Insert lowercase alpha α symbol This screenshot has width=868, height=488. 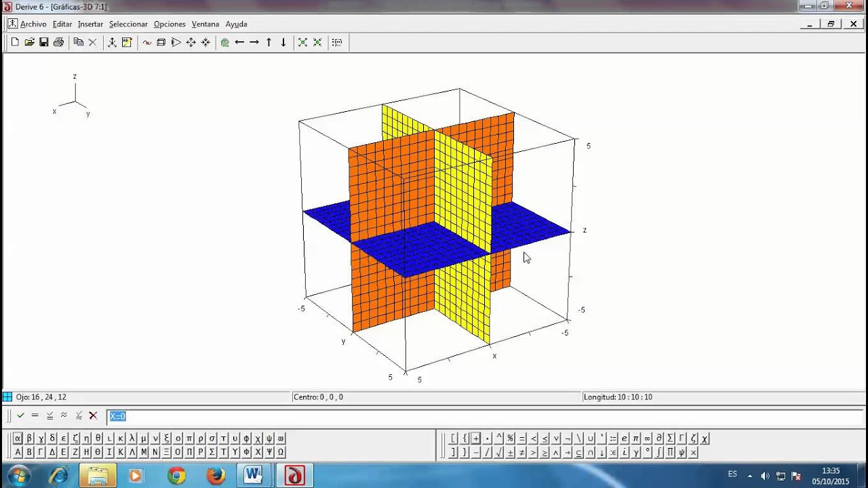[18, 439]
